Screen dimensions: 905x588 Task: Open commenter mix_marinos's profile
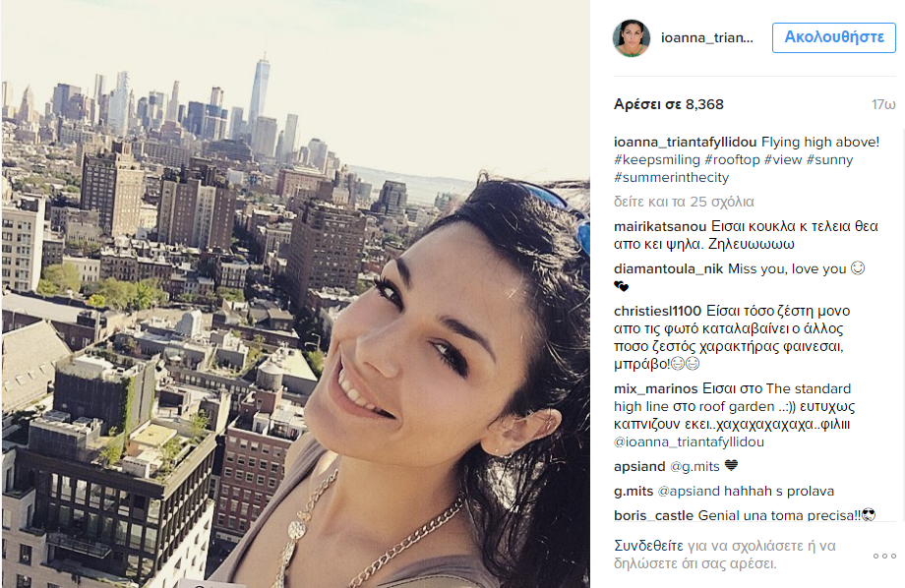coord(656,389)
